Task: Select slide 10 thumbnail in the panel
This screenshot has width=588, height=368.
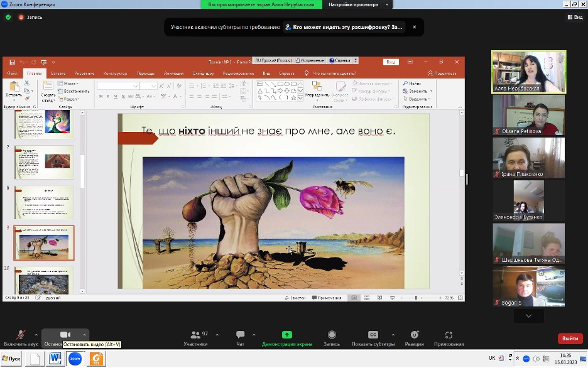Action: (44, 280)
